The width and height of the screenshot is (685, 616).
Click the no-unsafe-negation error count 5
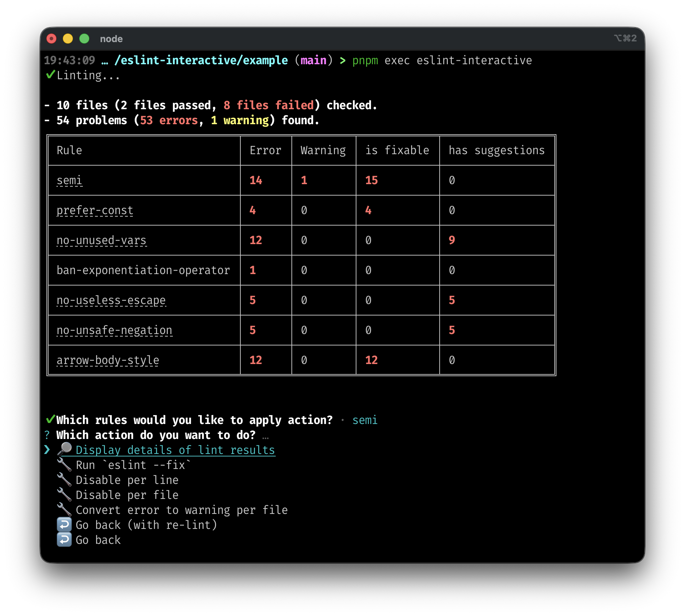coord(252,330)
